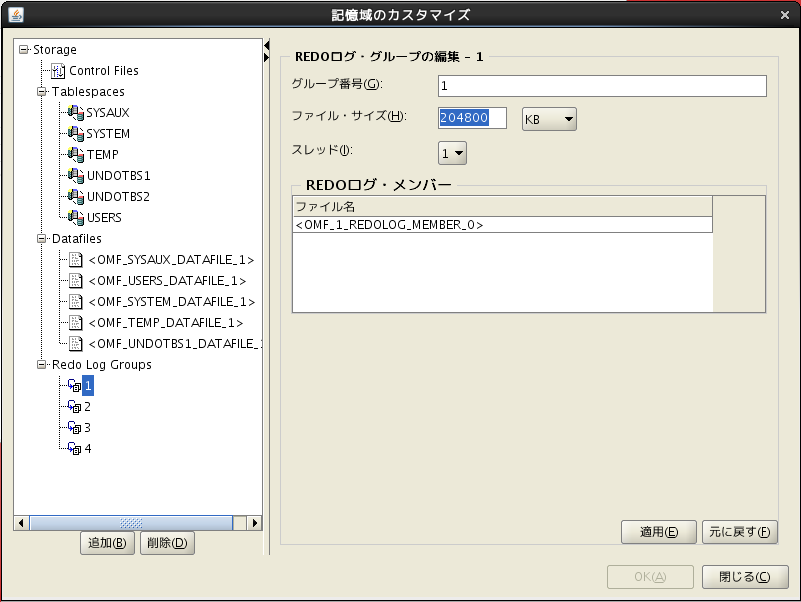Click the 元に戻す(F) revert button

tap(739, 532)
